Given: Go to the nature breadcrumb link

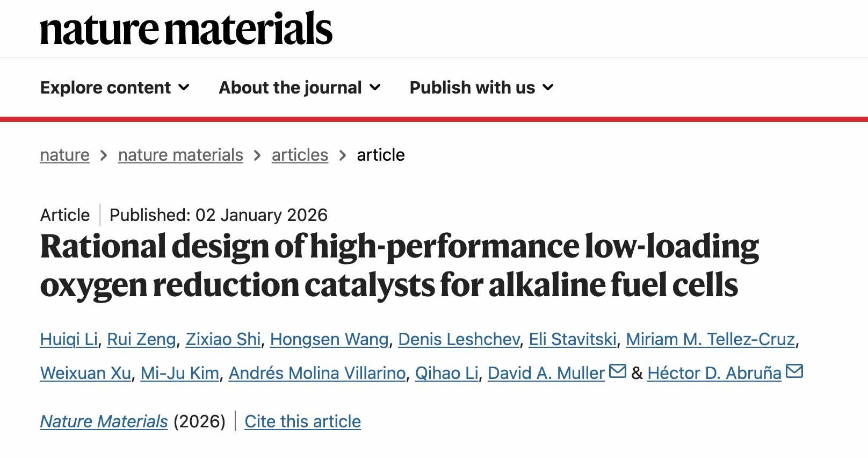Looking at the screenshot, I should point(64,155).
